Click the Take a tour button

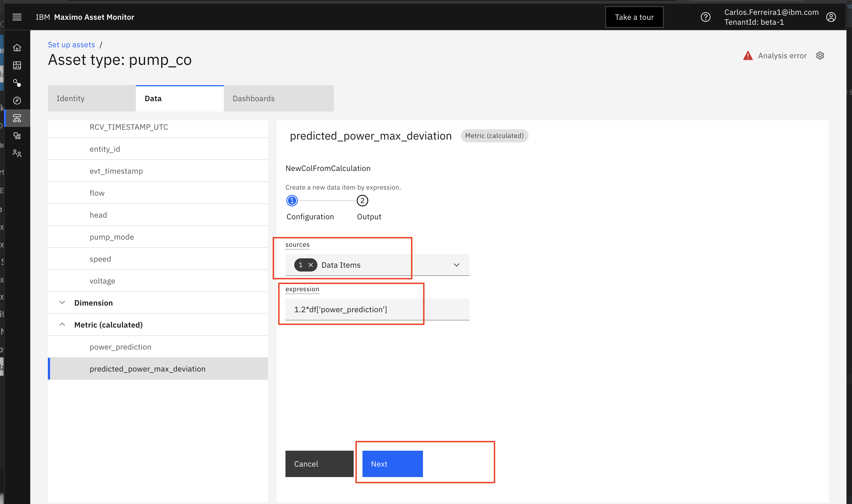point(634,17)
